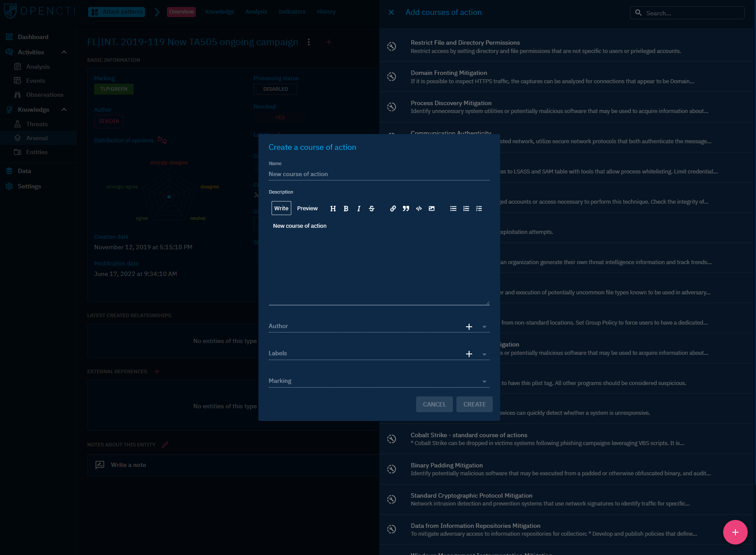Apply bold formatting in the description editor

[x=346, y=209]
